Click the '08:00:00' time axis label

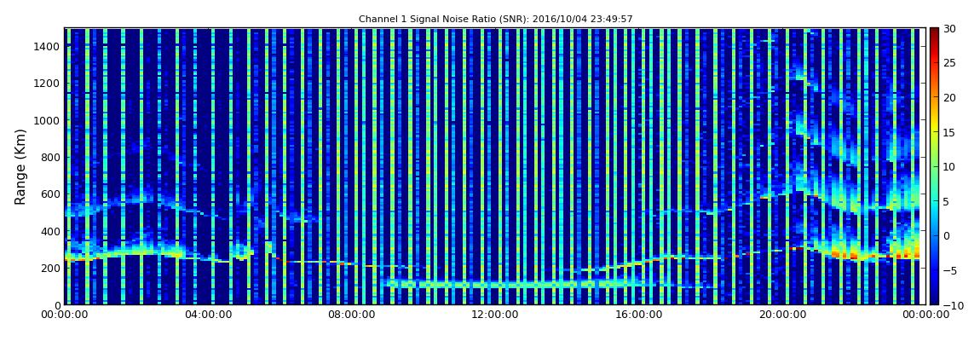click(350, 315)
